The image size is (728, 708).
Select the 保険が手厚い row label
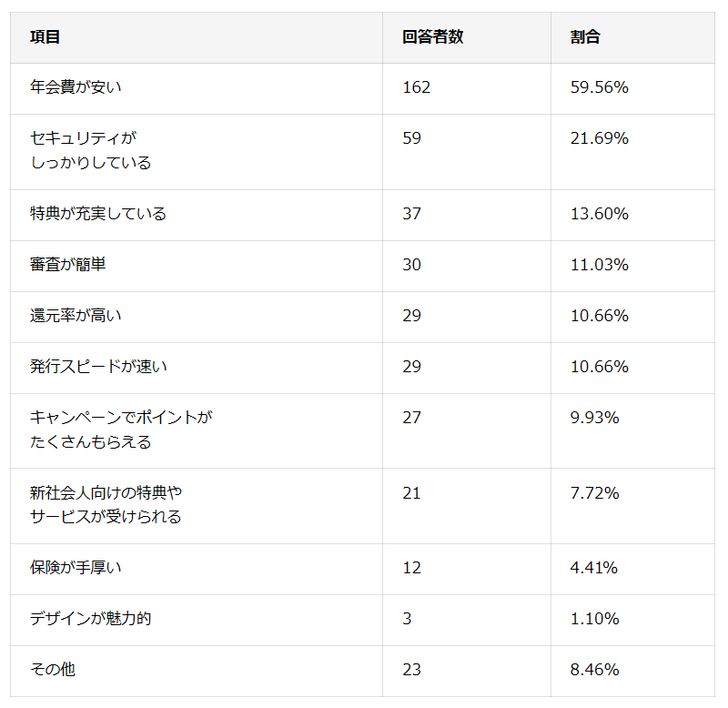click(x=76, y=568)
